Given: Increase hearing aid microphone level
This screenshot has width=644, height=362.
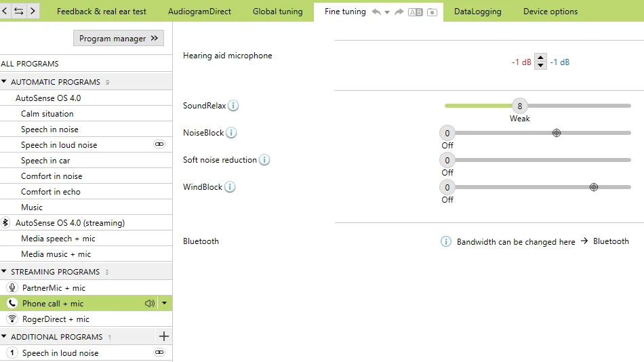Looking at the screenshot, I should 540,58.
